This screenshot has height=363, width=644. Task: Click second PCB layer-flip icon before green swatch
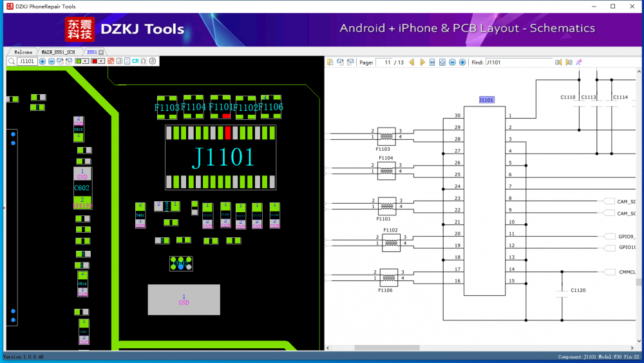(69, 61)
